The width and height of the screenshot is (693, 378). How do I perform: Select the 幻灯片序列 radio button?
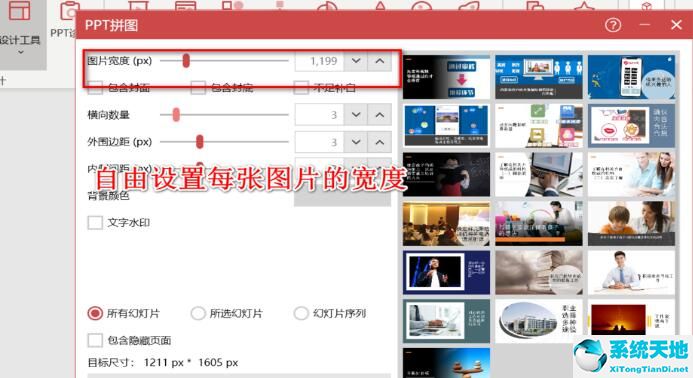coord(301,313)
